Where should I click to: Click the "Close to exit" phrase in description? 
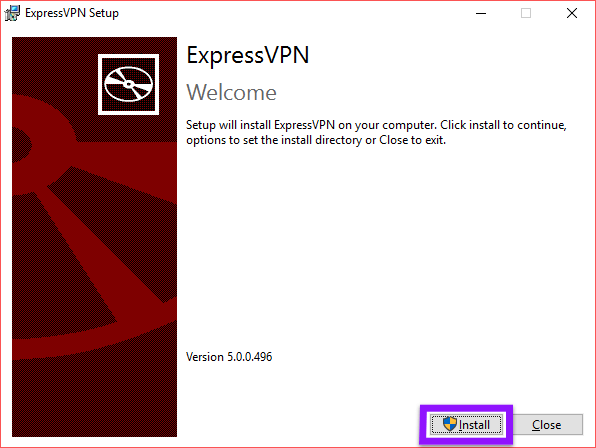[412, 140]
